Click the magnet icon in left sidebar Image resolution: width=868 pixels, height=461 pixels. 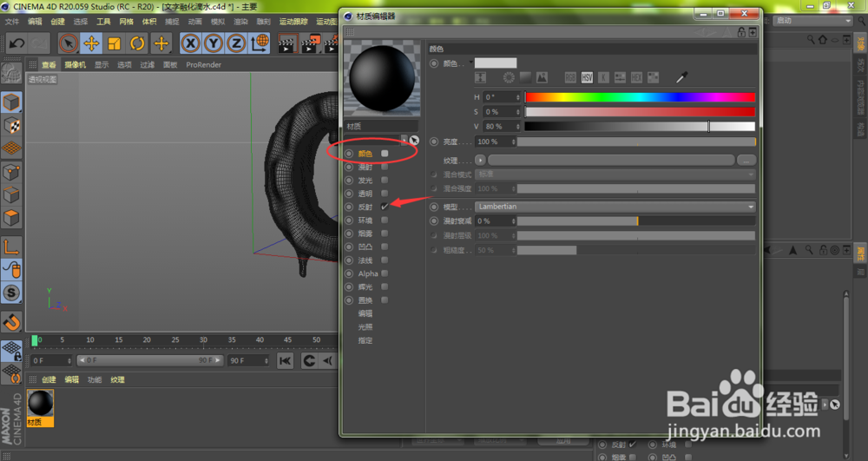click(x=11, y=321)
